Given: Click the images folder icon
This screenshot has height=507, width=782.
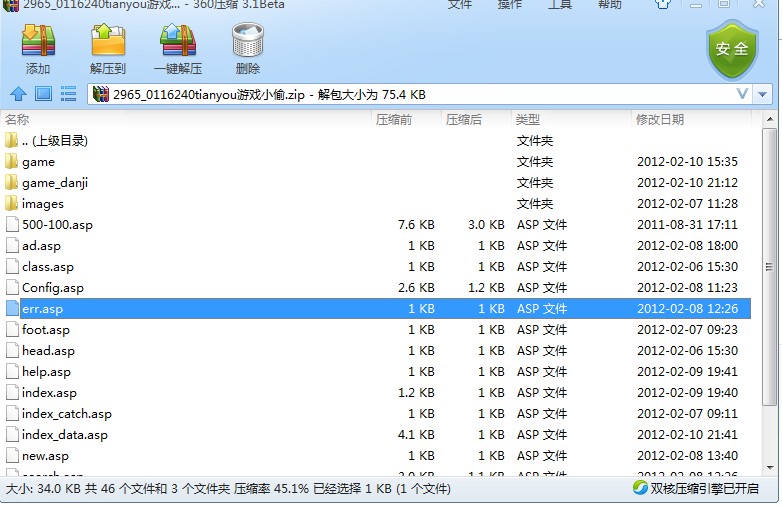Looking at the screenshot, I should click(11, 203).
